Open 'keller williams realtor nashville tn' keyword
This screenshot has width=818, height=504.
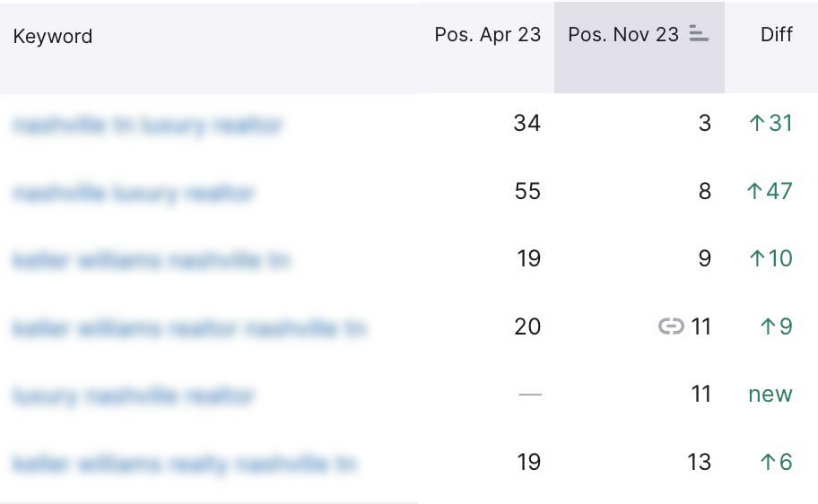click(189, 329)
